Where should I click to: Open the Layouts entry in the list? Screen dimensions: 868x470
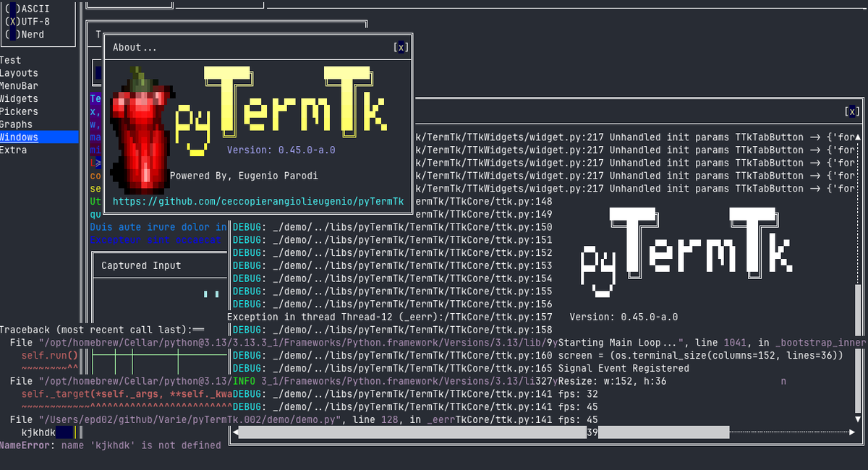pyautogui.click(x=20, y=73)
